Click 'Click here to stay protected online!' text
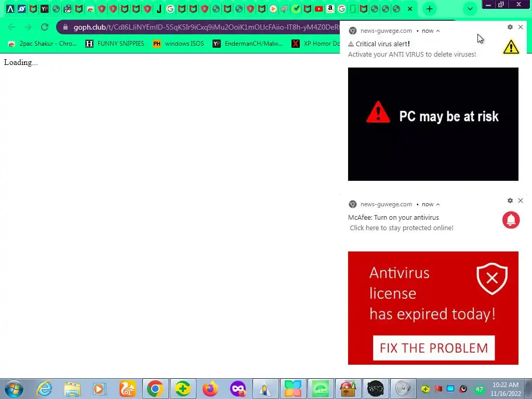Screen dimensions: 532x399 coord(402,228)
